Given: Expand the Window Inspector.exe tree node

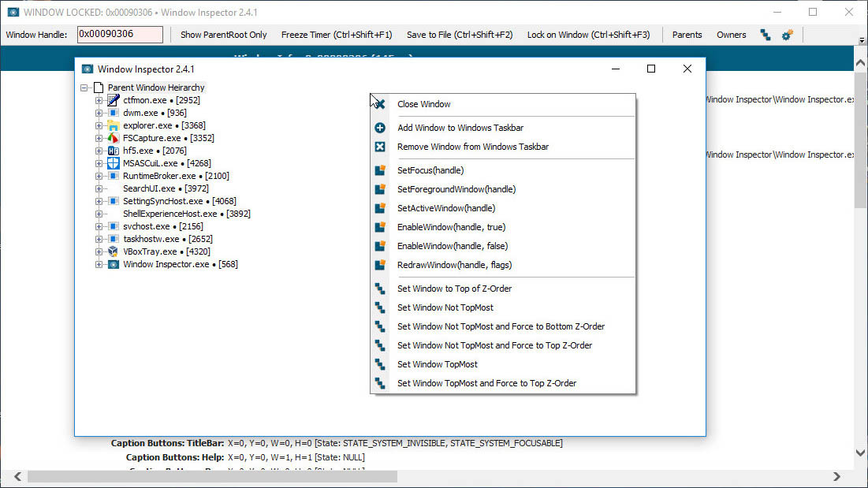Looking at the screenshot, I should (x=99, y=264).
